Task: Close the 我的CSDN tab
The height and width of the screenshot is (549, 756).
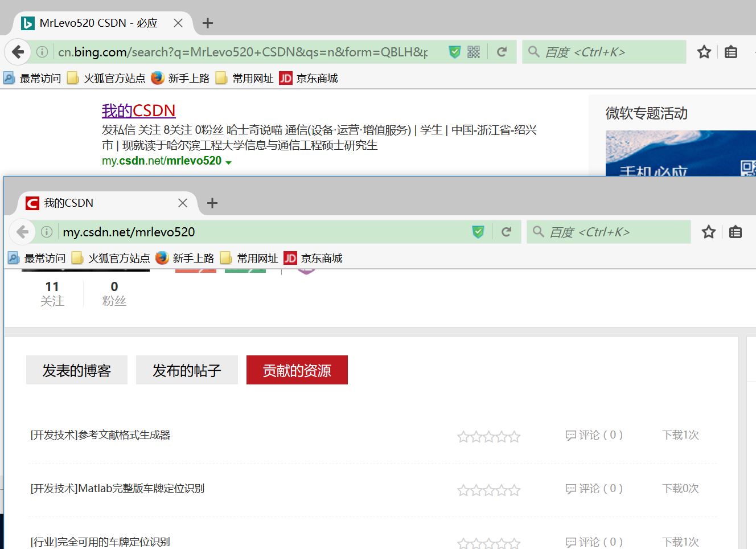Action: 183,203
